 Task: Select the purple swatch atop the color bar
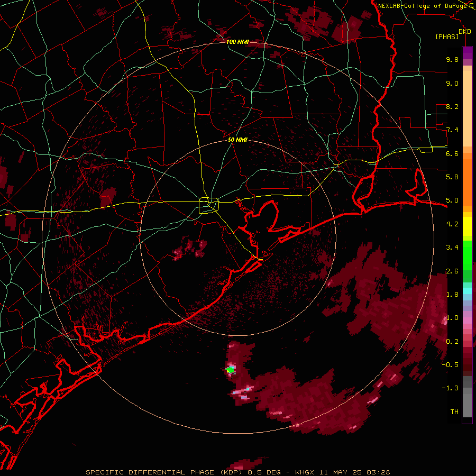[467, 53]
